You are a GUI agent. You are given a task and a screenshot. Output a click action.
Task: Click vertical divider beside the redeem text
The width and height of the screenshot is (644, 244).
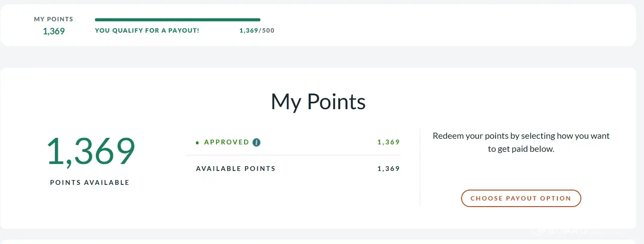[x=420, y=168]
